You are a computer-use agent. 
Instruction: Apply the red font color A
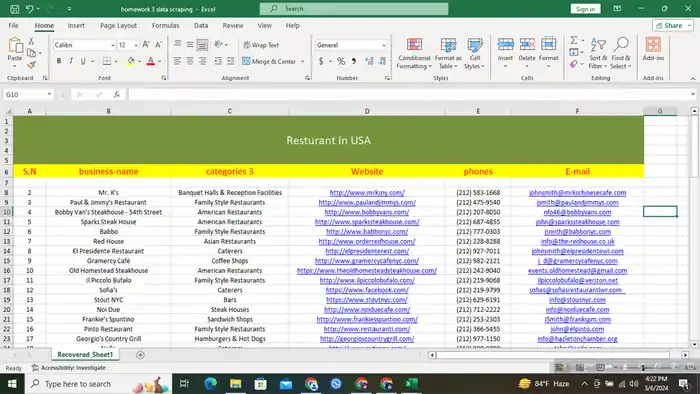[150, 61]
